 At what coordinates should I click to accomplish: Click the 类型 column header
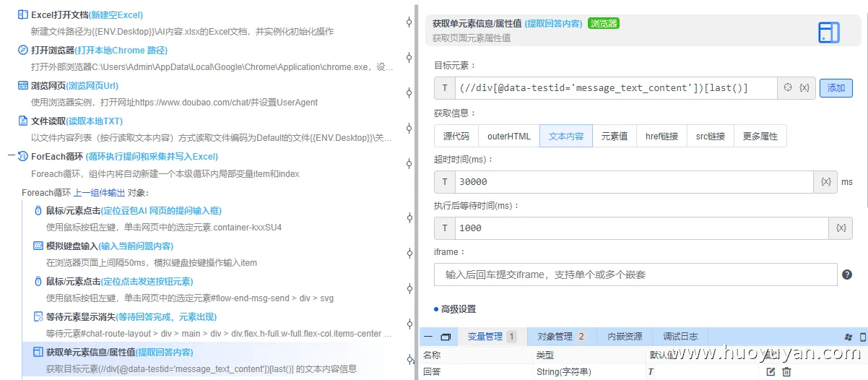point(544,355)
